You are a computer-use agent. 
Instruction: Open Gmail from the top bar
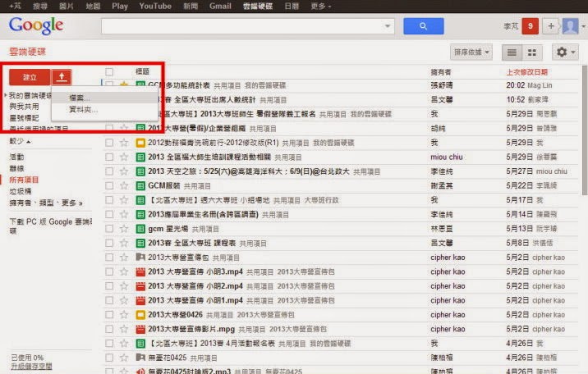(220, 6)
